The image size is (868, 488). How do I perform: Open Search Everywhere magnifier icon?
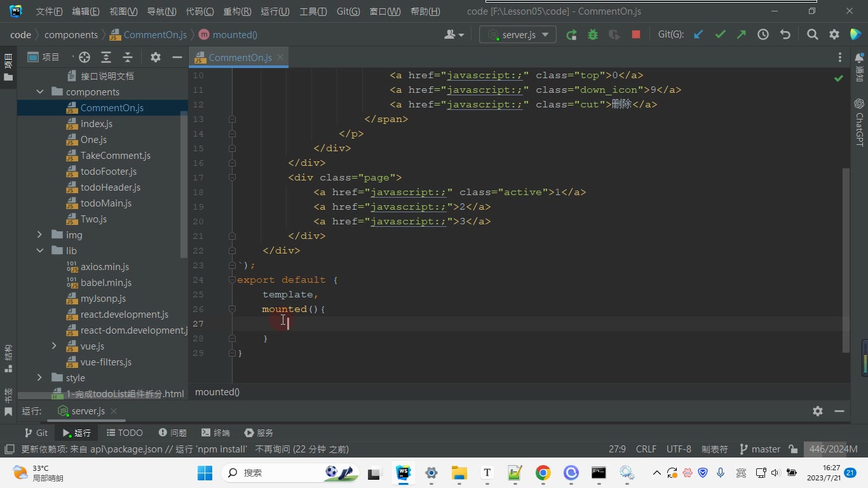click(813, 35)
